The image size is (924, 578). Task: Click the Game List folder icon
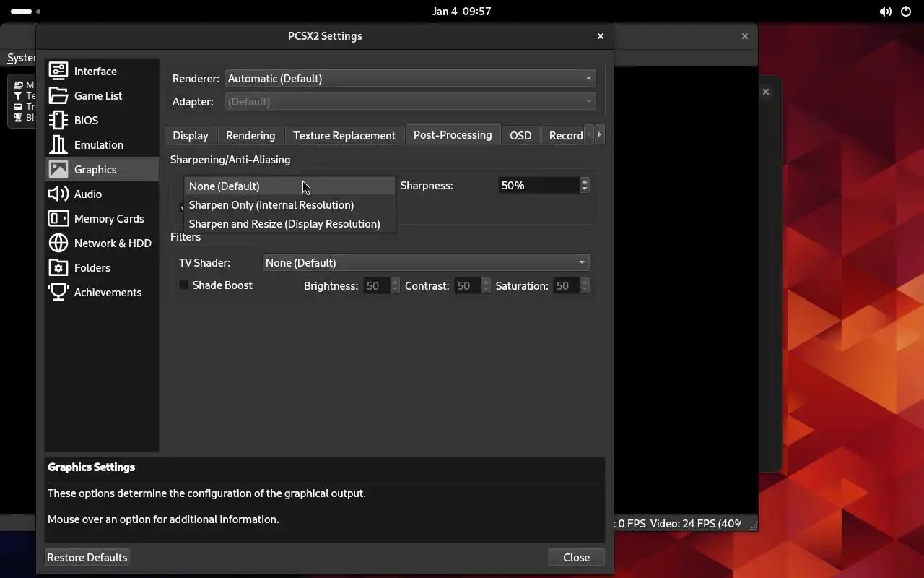pos(58,95)
